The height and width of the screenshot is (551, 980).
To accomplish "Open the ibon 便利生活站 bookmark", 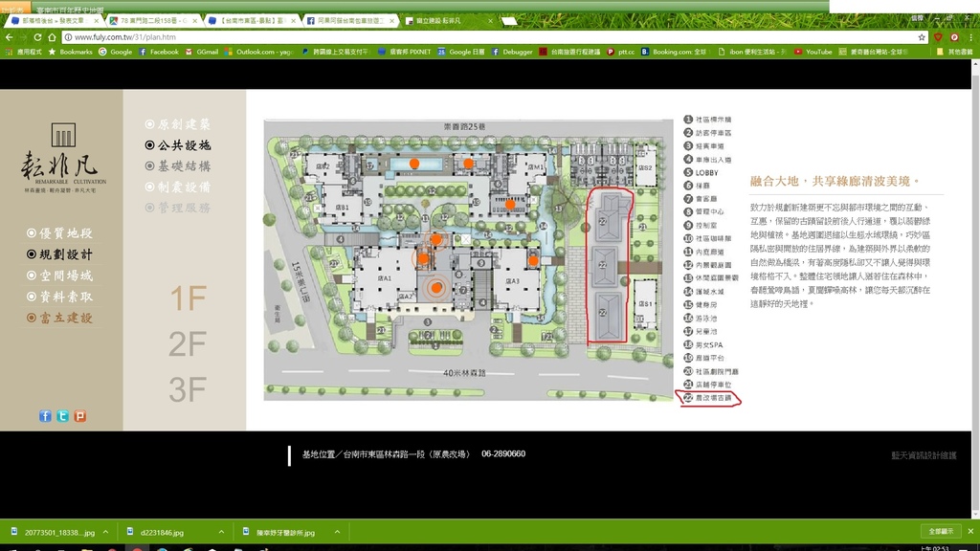I will click(x=752, y=52).
